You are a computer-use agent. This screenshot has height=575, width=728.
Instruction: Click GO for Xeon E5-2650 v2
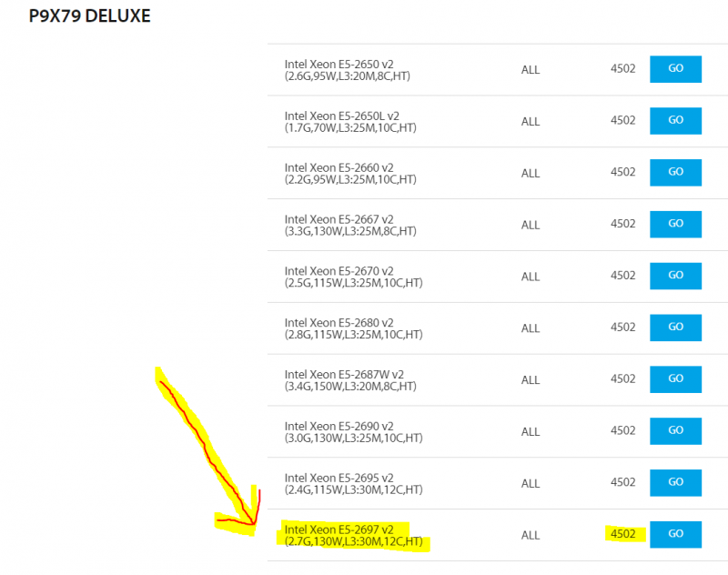[675, 69]
